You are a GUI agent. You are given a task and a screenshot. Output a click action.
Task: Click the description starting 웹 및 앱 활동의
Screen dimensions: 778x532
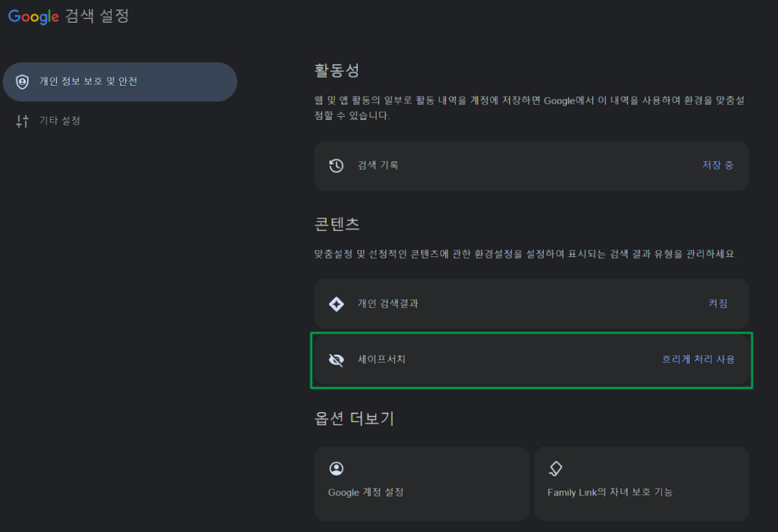tap(530, 108)
